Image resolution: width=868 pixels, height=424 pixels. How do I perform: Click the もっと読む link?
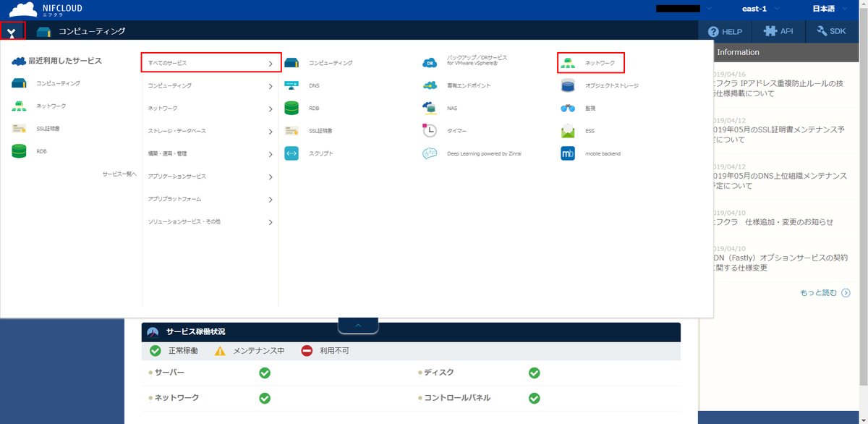coord(825,293)
